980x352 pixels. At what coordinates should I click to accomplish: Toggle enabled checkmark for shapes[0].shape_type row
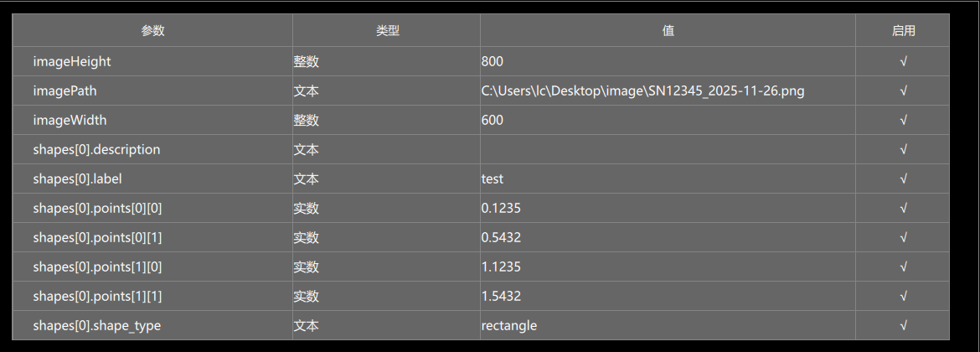pos(903,325)
